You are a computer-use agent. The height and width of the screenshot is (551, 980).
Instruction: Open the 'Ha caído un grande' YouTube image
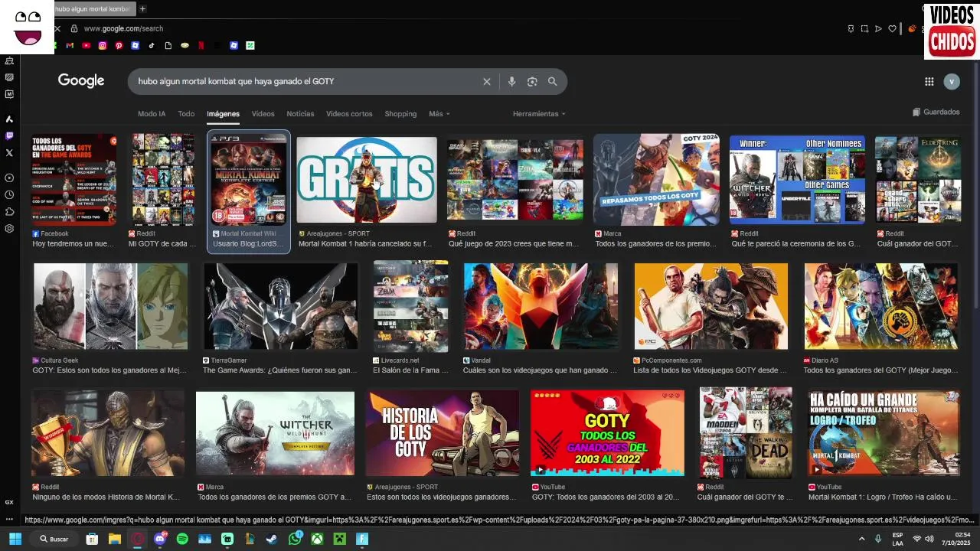click(x=884, y=433)
